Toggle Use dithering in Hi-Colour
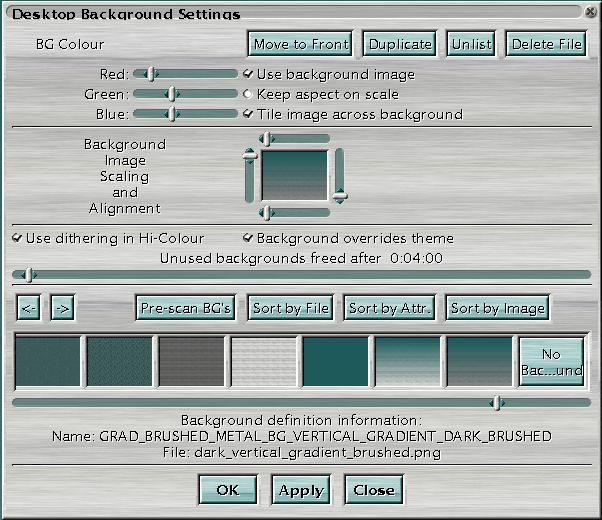This screenshot has width=602, height=520. [x=17, y=238]
